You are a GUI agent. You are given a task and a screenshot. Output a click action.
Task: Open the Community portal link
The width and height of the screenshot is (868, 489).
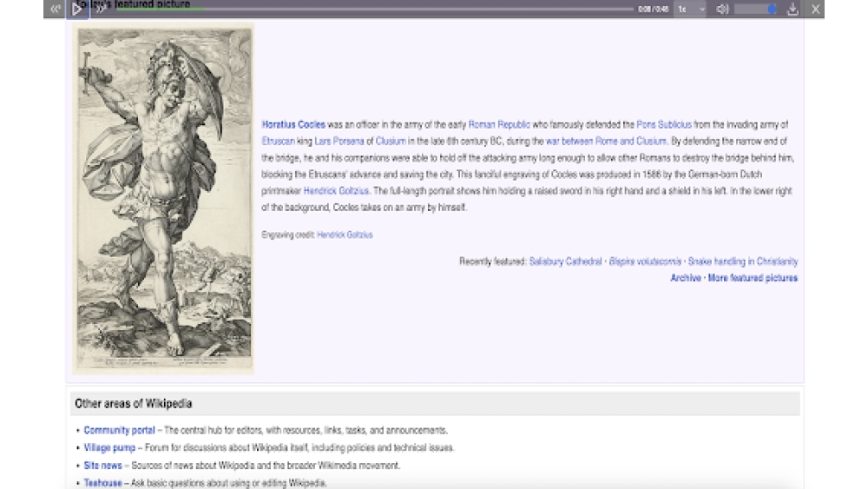click(x=119, y=430)
